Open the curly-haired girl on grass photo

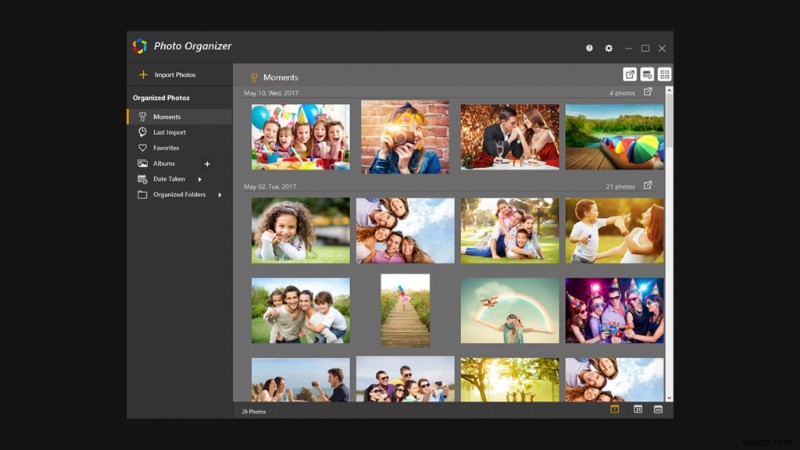coord(301,231)
